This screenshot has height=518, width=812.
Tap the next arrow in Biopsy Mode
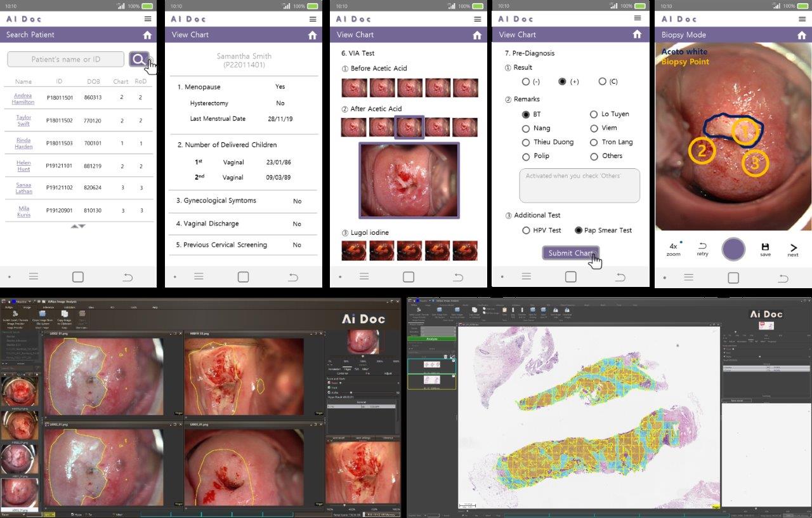pos(793,249)
